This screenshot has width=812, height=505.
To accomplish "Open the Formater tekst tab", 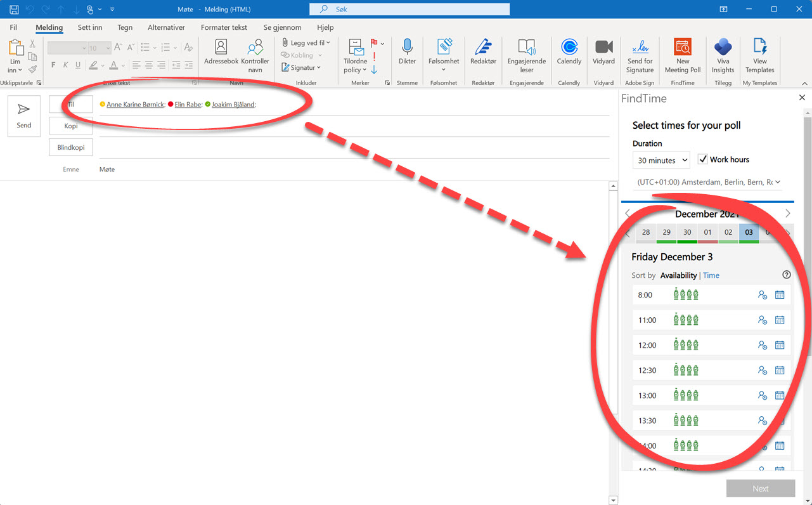I will point(224,27).
